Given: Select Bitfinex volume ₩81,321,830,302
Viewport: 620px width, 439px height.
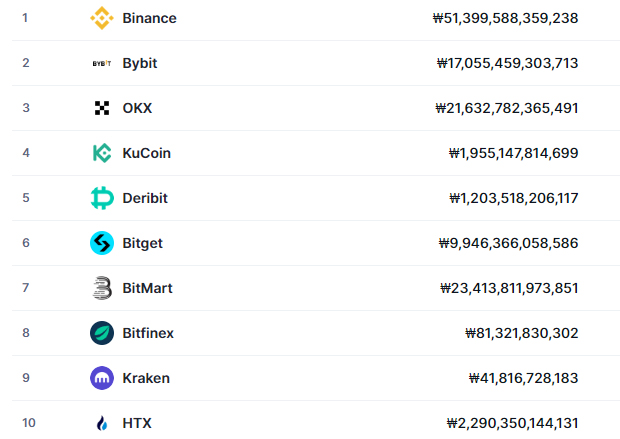Looking at the screenshot, I should [522, 333].
